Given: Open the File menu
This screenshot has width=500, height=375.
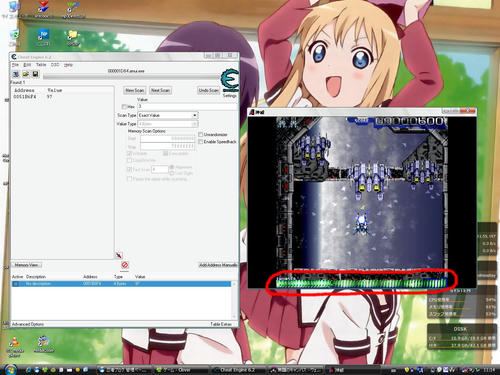Looking at the screenshot, I should [x=15, y=65].
